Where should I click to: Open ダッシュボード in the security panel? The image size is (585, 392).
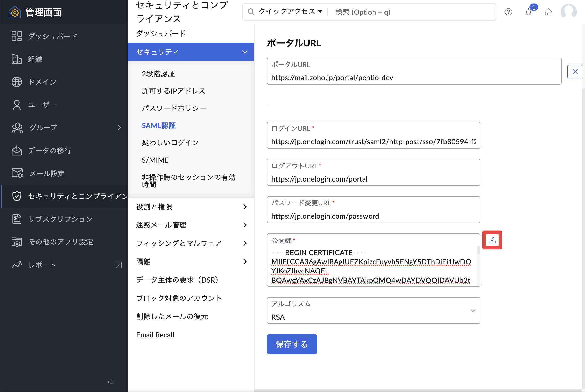click(161, 33)
